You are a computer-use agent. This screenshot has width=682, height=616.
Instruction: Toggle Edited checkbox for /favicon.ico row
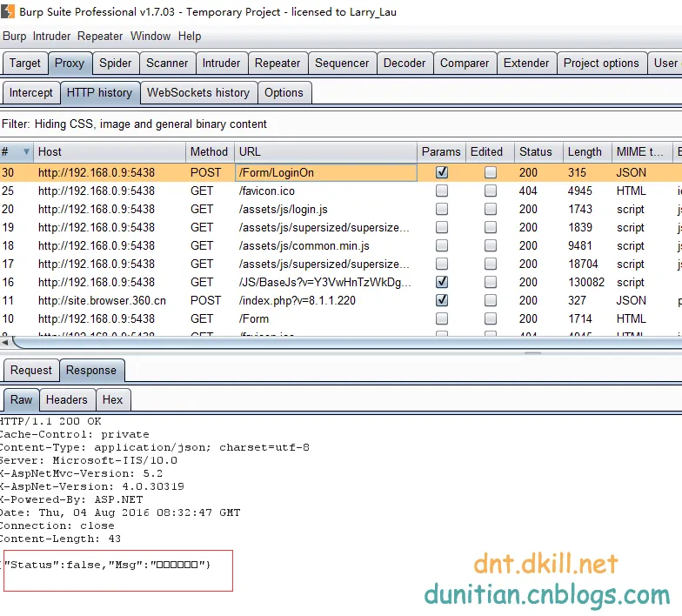[491, 191]
